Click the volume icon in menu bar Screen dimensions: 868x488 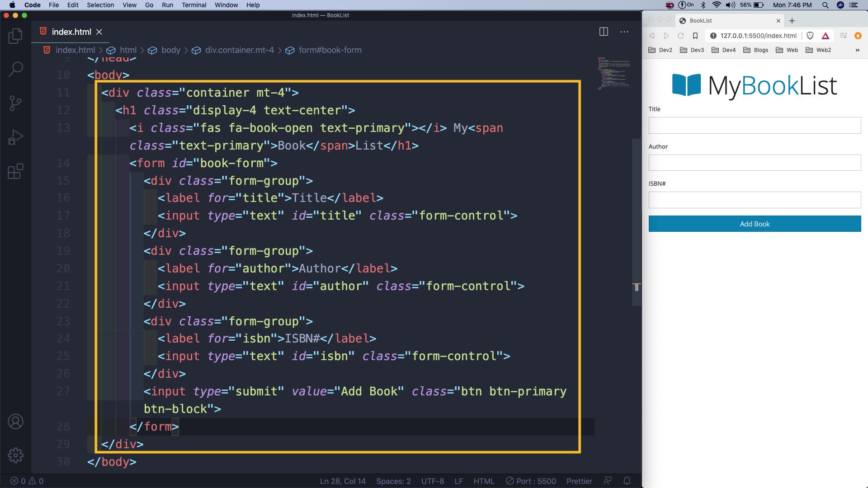tap(731, 5)
